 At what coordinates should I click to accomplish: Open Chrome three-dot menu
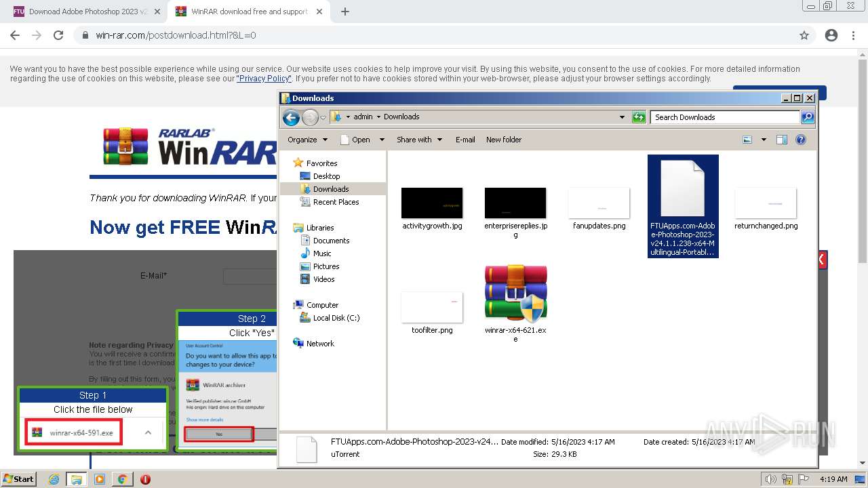pyautogui.click(x=854, y=35)
